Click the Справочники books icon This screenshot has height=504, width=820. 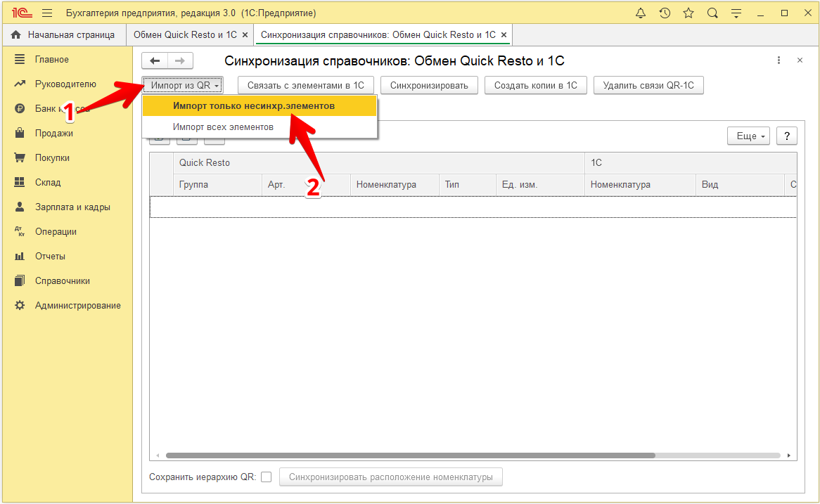(20, 280)
